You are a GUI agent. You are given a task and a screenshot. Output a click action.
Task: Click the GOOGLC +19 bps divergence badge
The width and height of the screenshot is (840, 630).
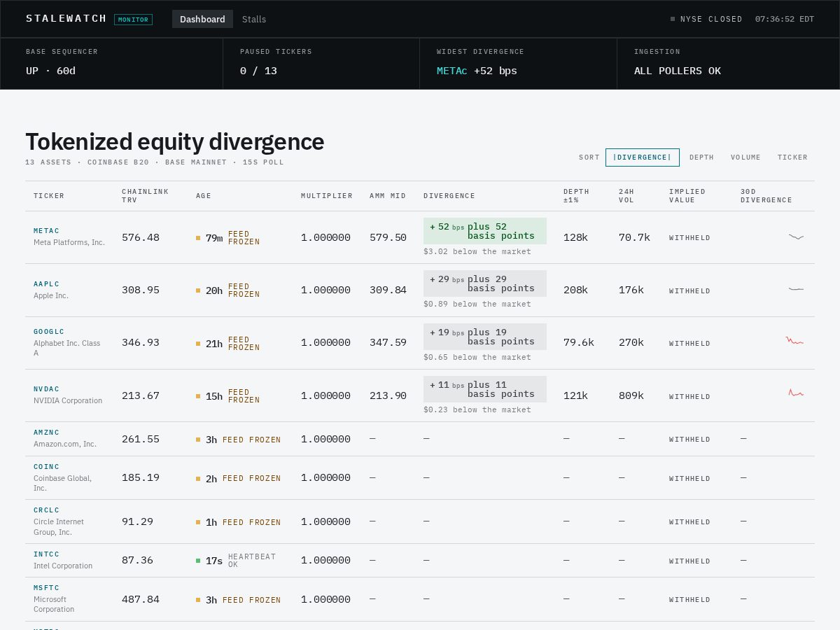pos(485,337)
